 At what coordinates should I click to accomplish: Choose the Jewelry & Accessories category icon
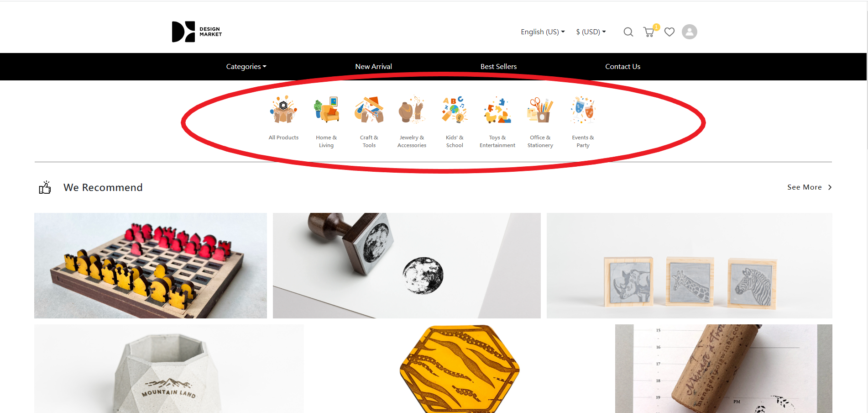pyautogui.click(x=412, y=110)
